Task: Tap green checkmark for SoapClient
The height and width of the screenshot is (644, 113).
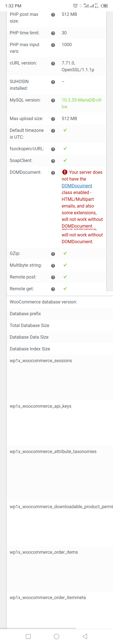Action: click(x=65, y=160)
